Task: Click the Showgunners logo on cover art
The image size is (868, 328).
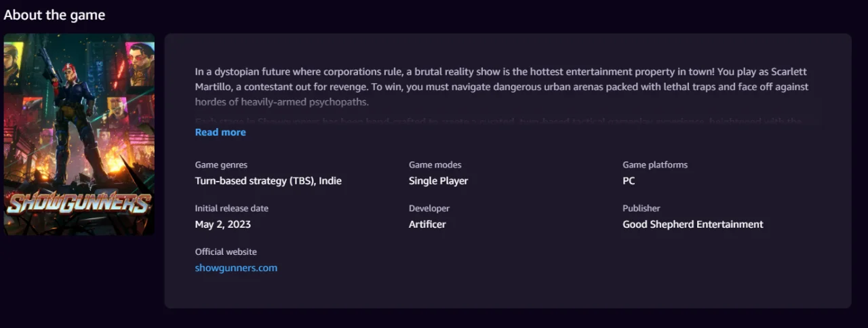Action: click(x=79, y=202)
